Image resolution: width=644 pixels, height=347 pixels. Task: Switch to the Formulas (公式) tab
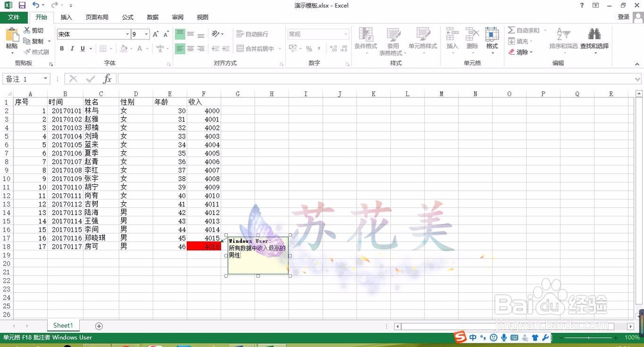(128, 17)
